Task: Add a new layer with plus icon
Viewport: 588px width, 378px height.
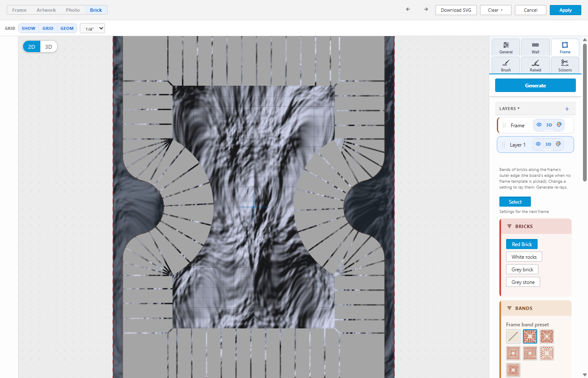Action: (x=567, y=109)
